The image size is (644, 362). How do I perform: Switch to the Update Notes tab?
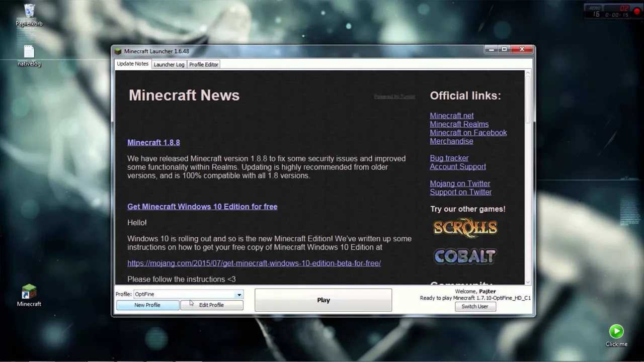coord(133,64)
